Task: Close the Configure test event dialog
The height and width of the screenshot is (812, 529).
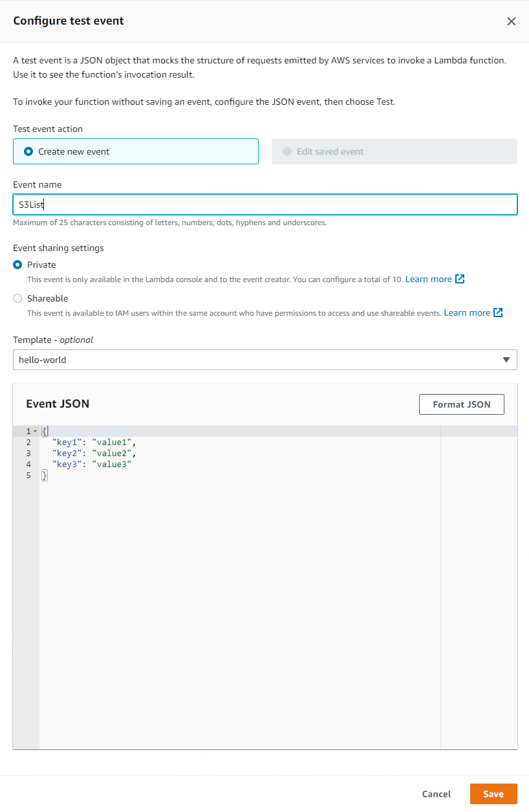Action: [x=512, y=21]
